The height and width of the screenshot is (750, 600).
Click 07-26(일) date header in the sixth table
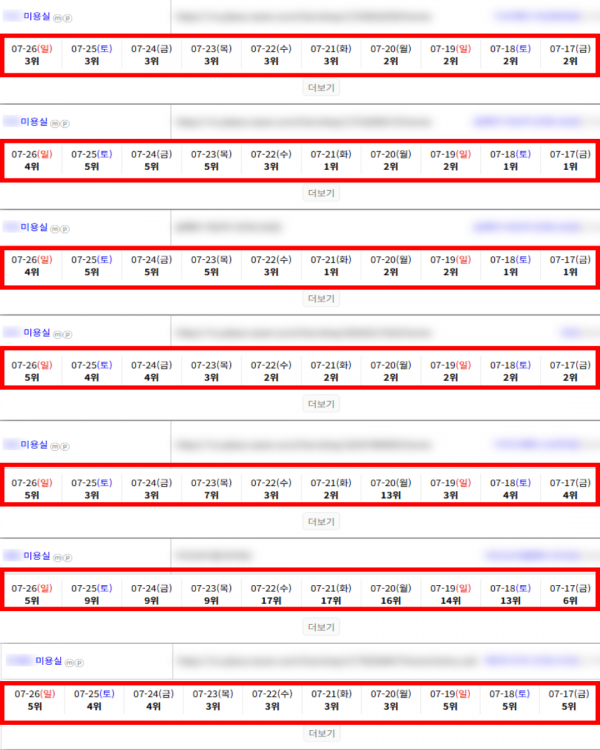click(x=32, y=588)
